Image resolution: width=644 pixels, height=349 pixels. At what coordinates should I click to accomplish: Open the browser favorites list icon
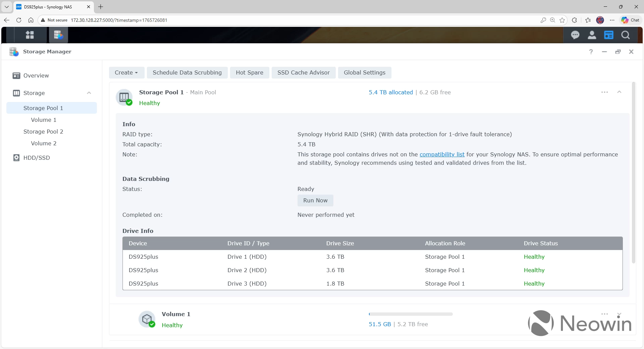point(588,20)
